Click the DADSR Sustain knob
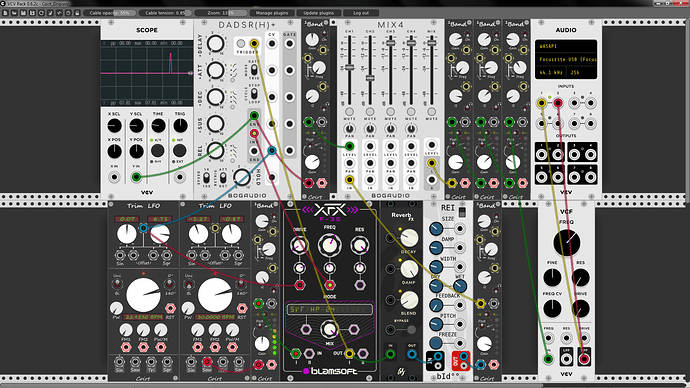The width and height of the screenshot is (690, 388). point(215,124)
